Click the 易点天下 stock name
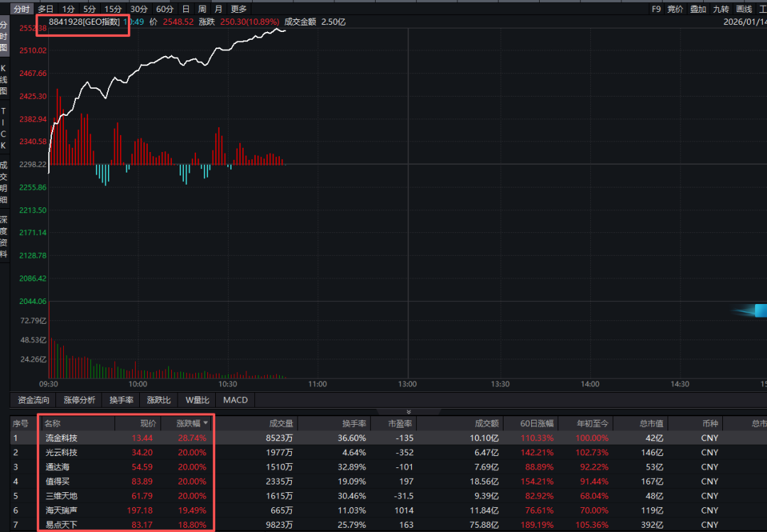 point(62,525)
